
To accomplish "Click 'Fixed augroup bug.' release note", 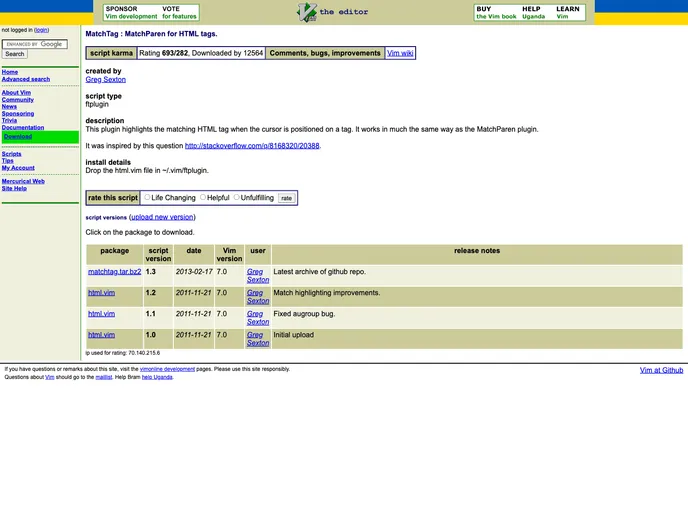I will pos(304,314).
